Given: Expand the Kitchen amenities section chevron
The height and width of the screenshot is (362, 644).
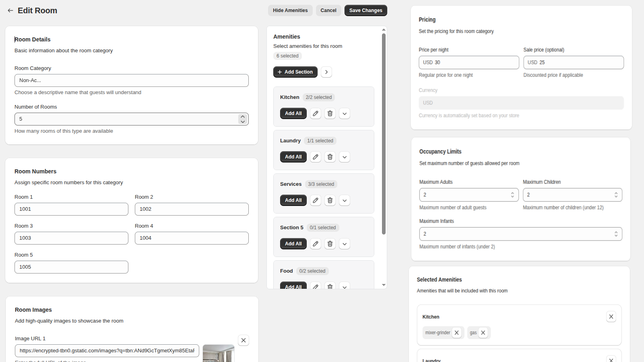Looking at the screenshot, I should 344,113.
